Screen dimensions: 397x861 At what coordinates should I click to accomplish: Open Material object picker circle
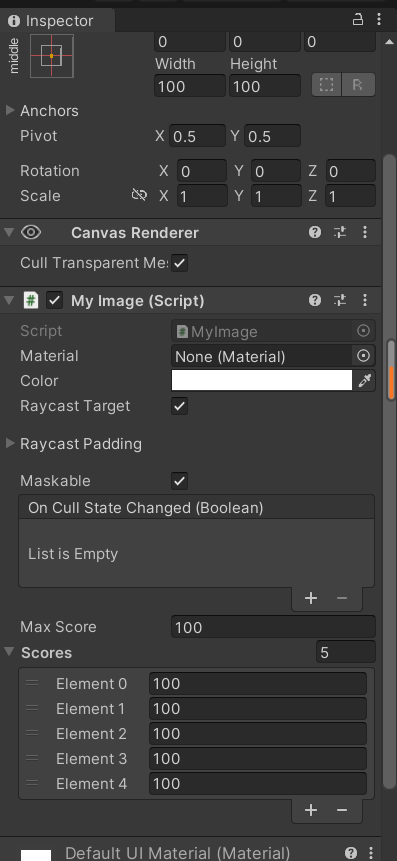tap(364, 356)
